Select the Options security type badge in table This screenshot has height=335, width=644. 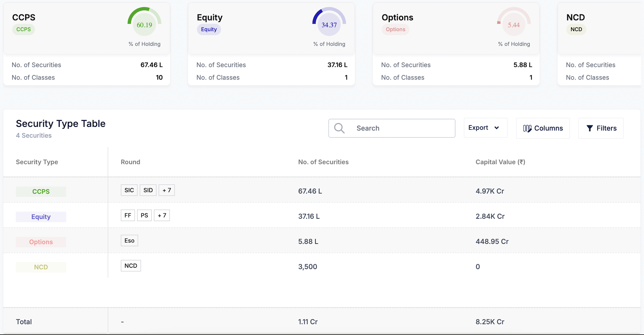[x=41, y=242]
